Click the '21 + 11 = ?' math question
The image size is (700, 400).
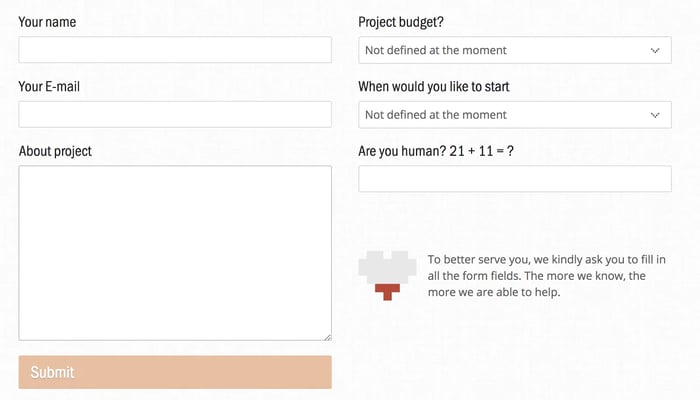pos(482,151)
